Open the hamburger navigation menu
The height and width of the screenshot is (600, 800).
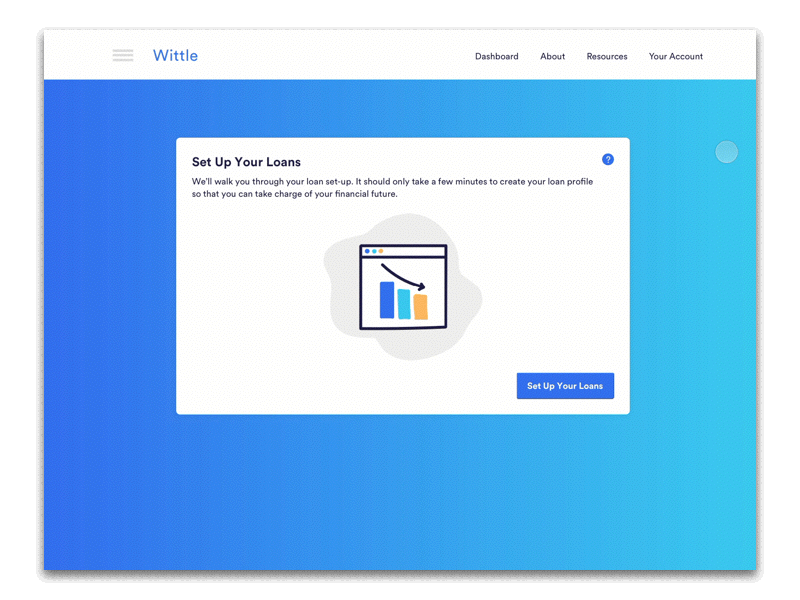(122, 55)
